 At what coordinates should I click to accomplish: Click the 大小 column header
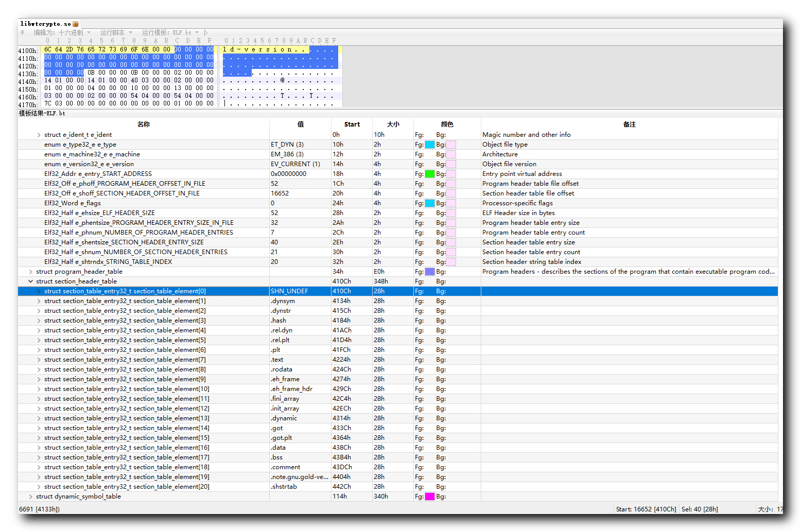[x=393, y=125]
